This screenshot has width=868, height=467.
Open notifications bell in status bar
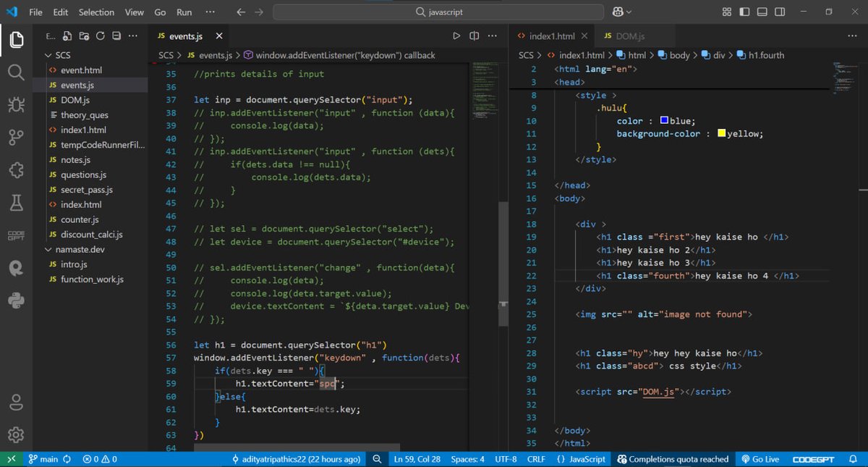click(853, 459)
